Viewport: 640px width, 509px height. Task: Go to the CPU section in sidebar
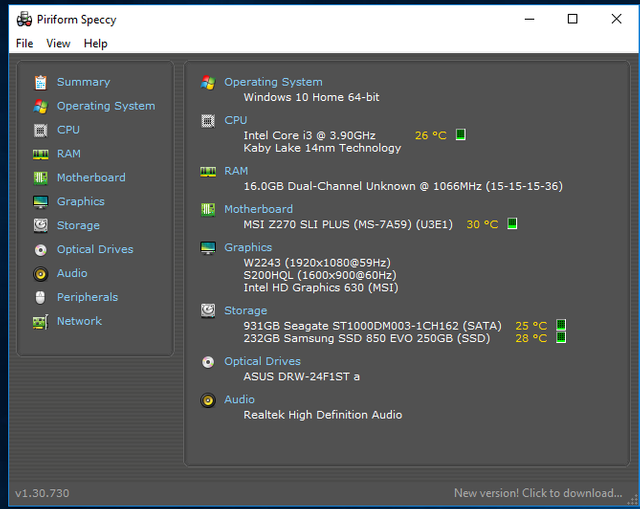click(x=68, y=130)
